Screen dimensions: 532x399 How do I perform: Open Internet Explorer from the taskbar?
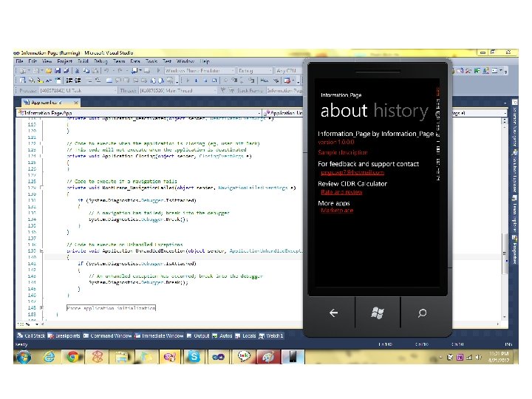(50, 357)
